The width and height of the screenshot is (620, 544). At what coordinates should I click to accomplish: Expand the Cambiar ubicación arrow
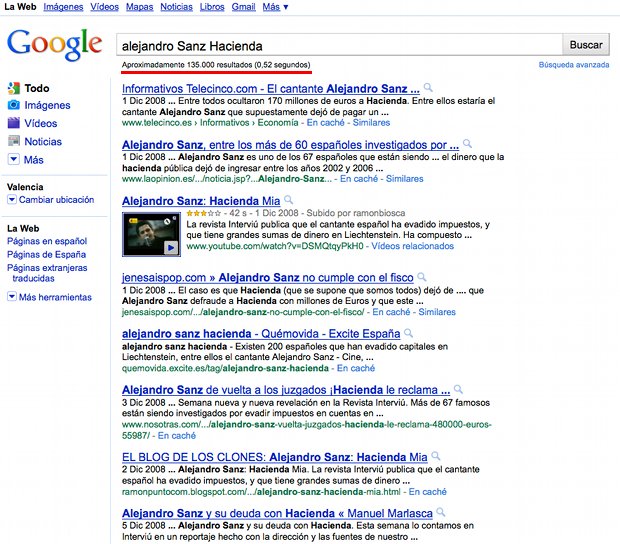[12, 200]
